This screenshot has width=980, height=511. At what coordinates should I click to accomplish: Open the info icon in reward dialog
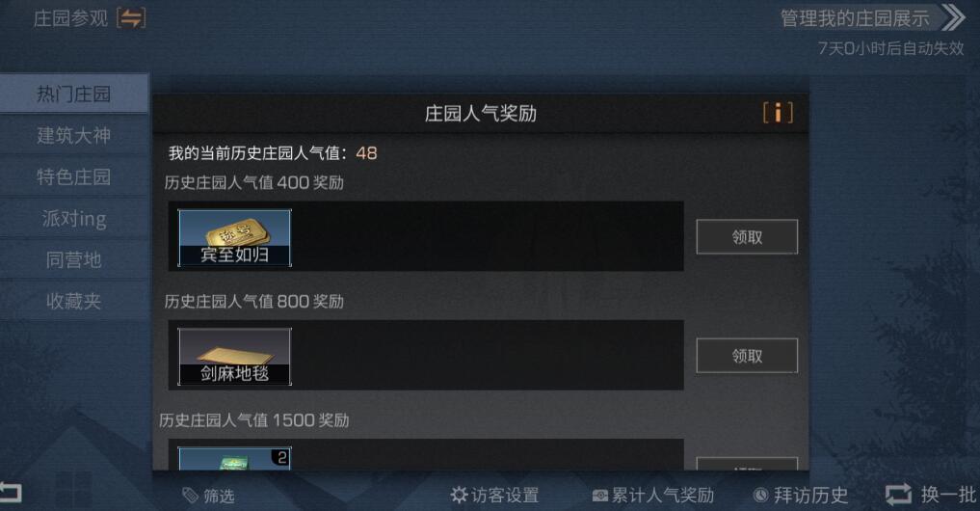pos(778,113)
